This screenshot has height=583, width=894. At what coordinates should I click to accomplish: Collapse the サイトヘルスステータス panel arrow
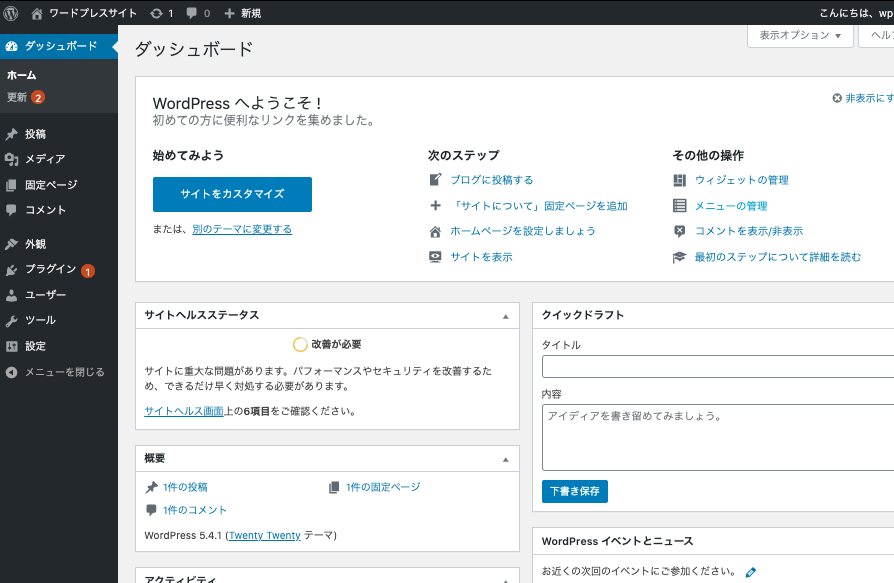coord(508,315)
